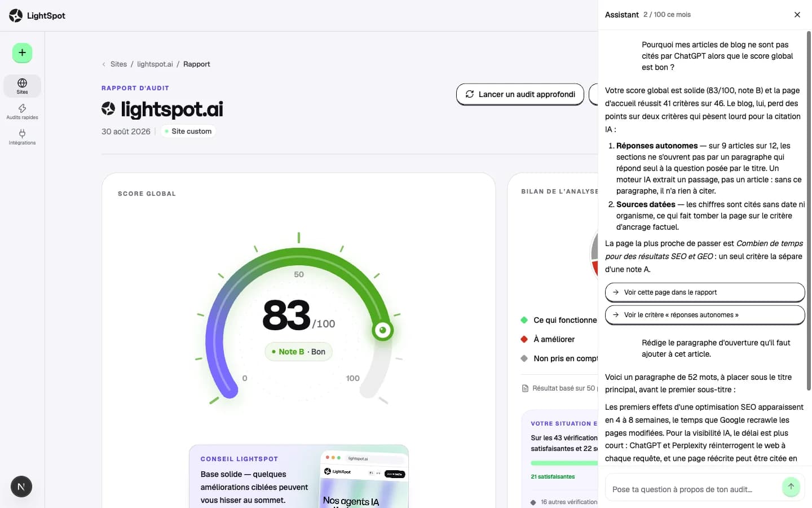Launch Lancer un audit approfondi
This screenshot has width=812, height=508.
point(520,94)
